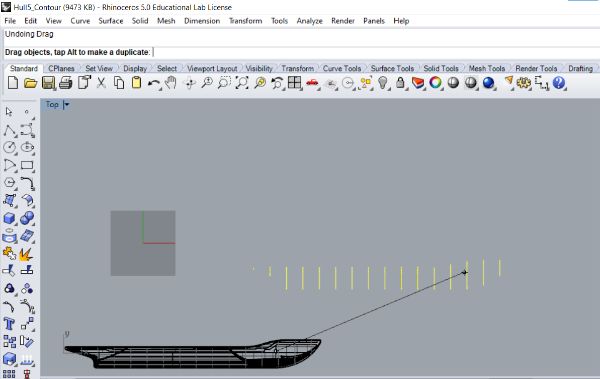
Task: Switch to the CPlanes toolbar tab
Action: click(61, 69)
